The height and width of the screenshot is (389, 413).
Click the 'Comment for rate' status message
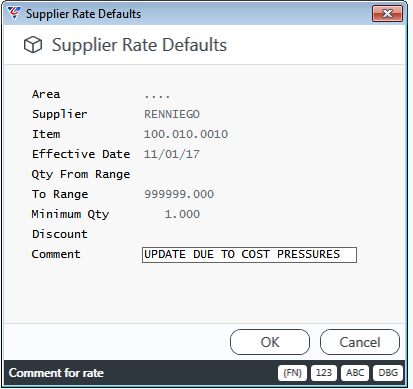56,373
